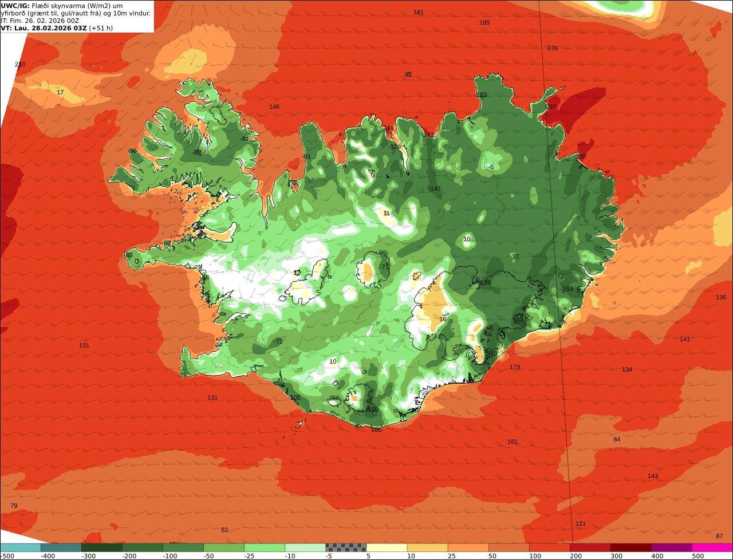Click the '134' value over the southeast sea
Viewport: 733px width, 560px height.
627,369
